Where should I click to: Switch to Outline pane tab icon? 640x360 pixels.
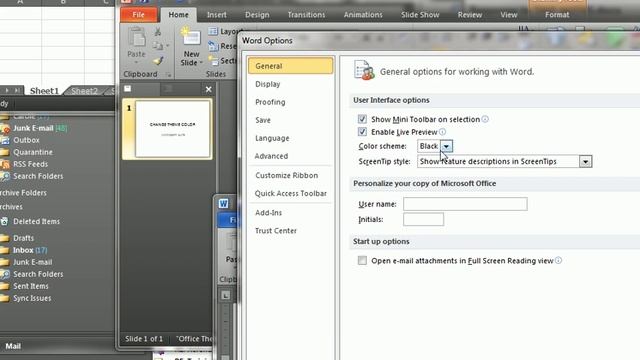(168, 89)
